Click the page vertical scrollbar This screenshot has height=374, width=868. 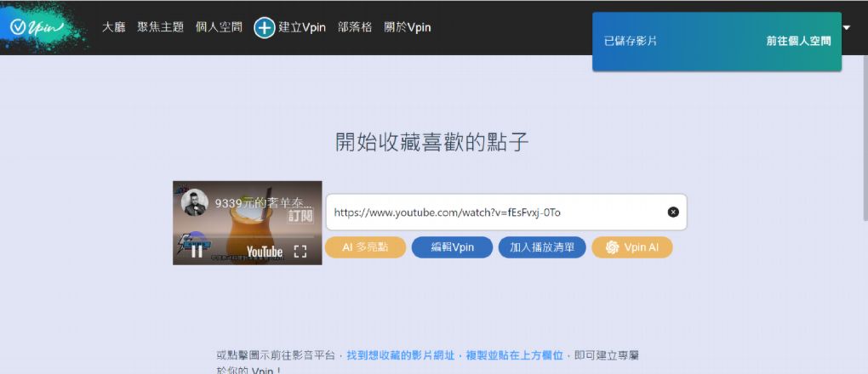(865, 139)
